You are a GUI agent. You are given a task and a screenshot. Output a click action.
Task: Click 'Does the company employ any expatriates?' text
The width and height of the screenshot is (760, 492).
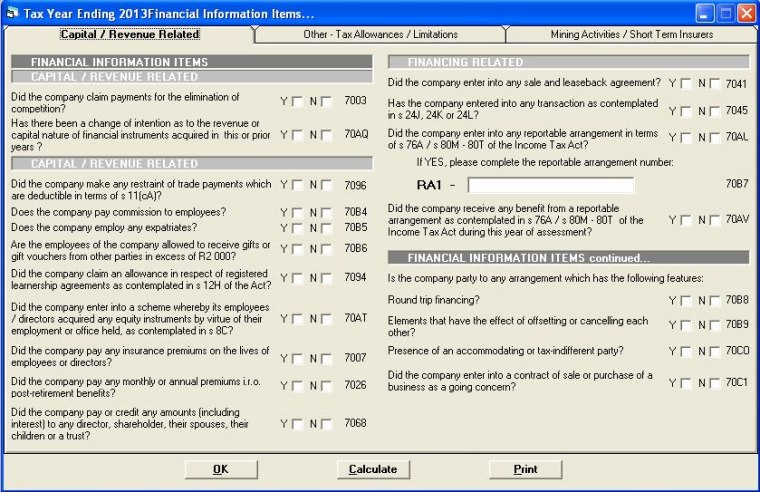(x=104, y=227)
